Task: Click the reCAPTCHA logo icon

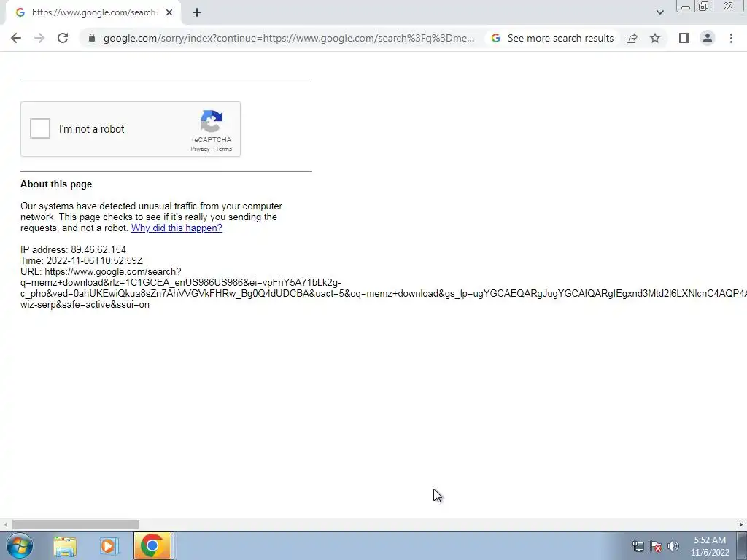Action: click(212, 121)
